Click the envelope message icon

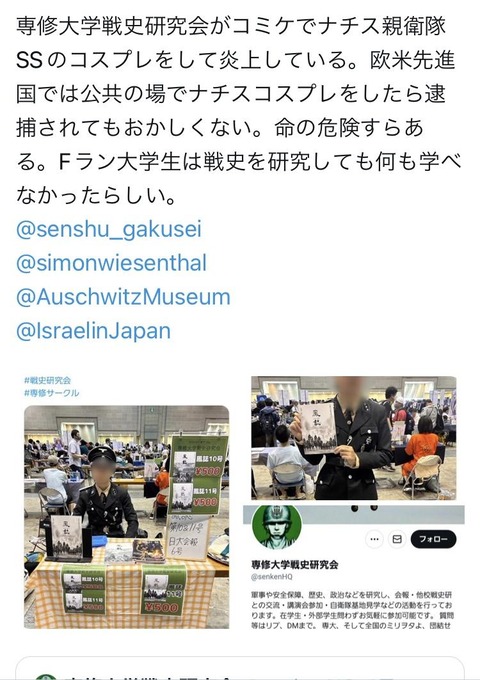pos(397,539)
